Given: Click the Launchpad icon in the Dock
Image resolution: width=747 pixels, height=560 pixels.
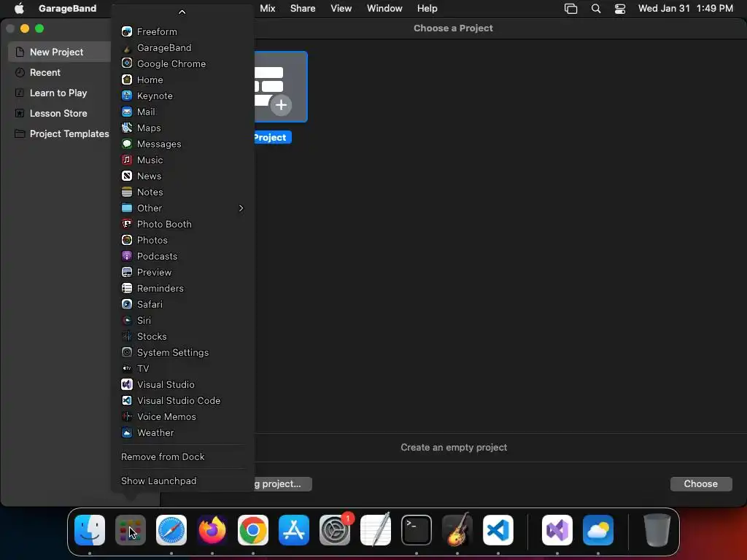Looking at the screenshot, I should point(131,530).
